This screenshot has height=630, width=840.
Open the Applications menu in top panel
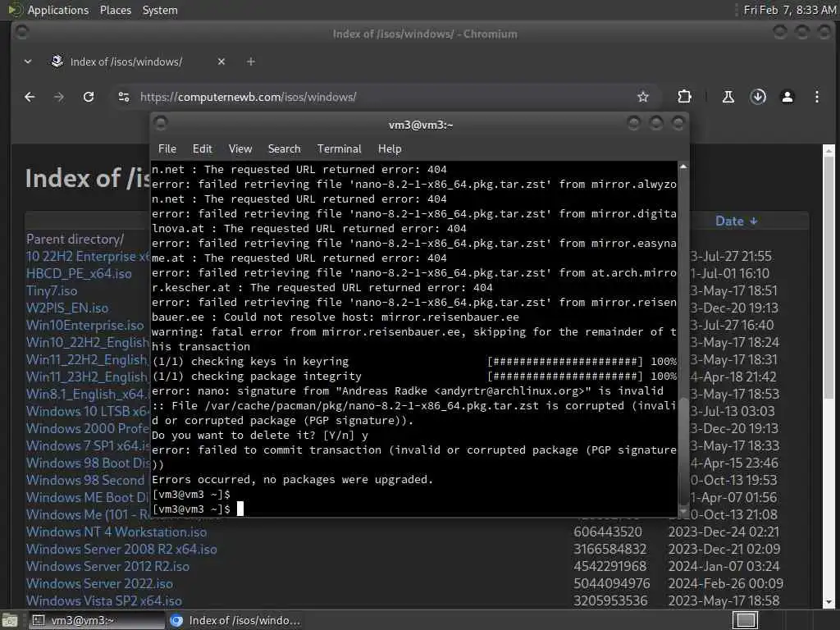(58, 10)
